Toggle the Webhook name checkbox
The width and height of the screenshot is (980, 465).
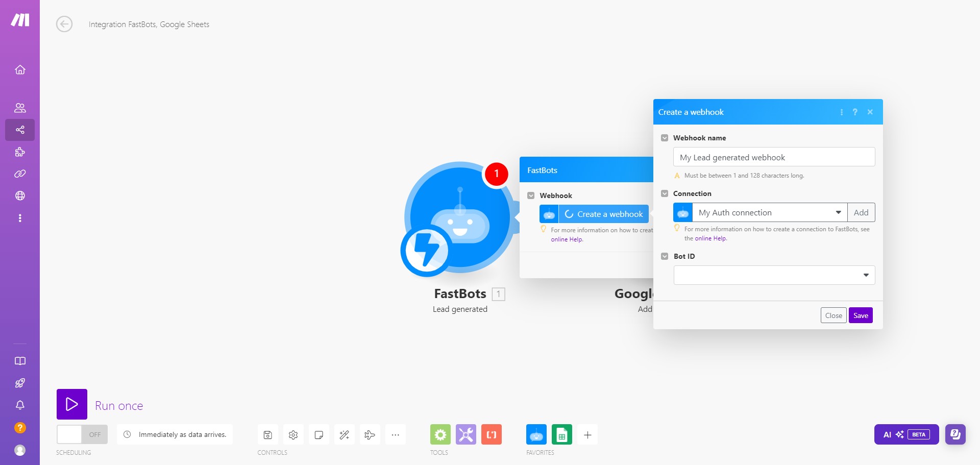pos(665,138)
